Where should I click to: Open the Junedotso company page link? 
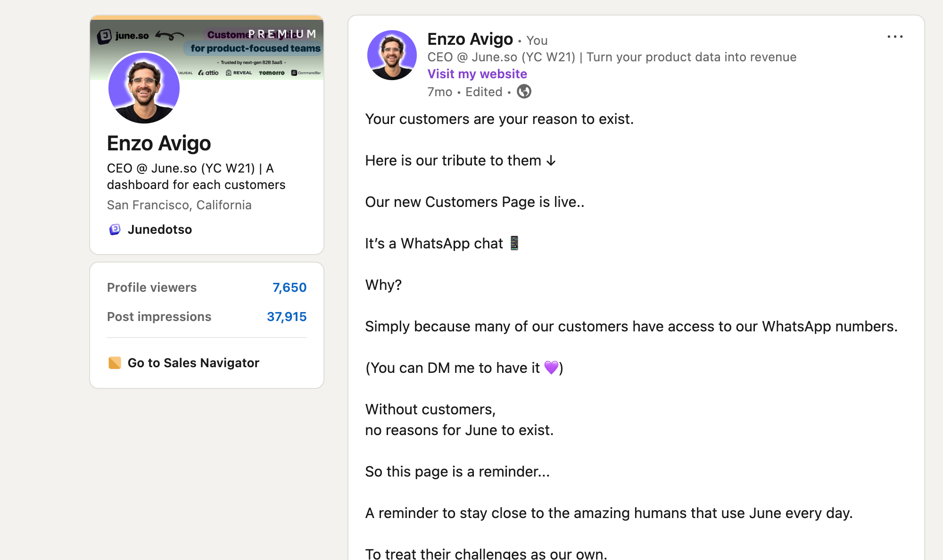160,229
